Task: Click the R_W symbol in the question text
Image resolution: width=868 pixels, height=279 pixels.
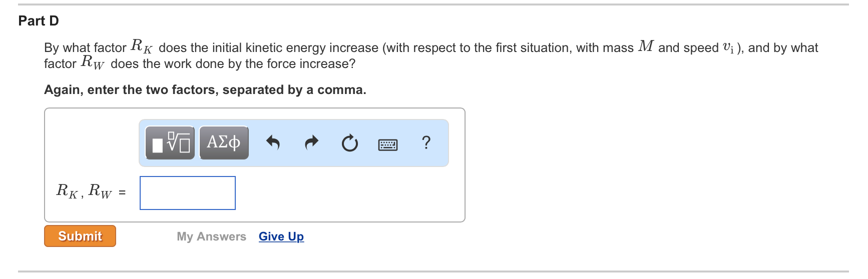Action: pyautogui.click(x=93, y=62)
